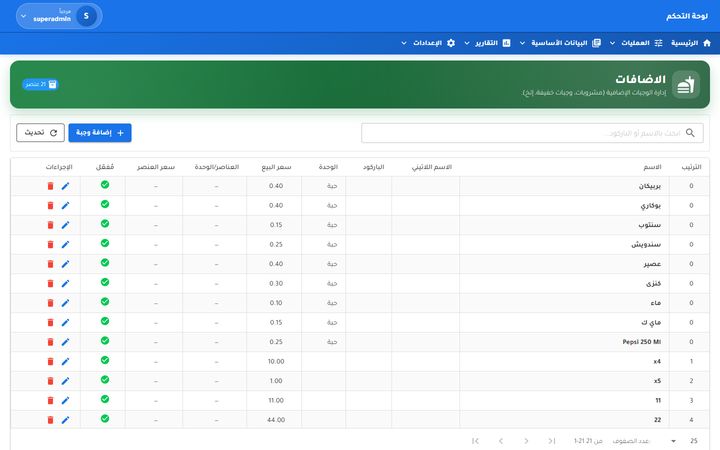The width and height of the screenshot is (720, 450).
Task: Expand the العمليات dropdown chevron
Action: tap(613, 43)
